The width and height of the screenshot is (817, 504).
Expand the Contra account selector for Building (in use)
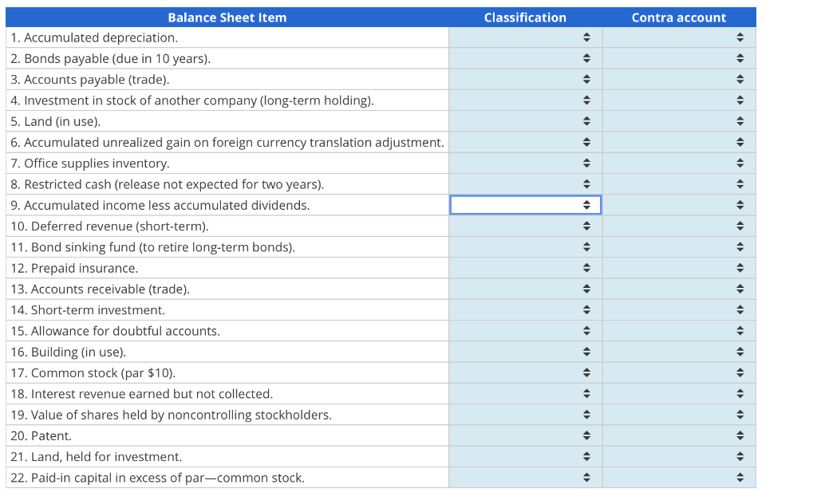click(x=678, y=351)
